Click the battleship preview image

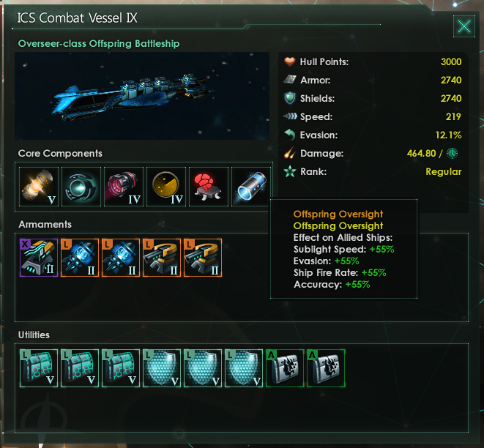point(142,96)
